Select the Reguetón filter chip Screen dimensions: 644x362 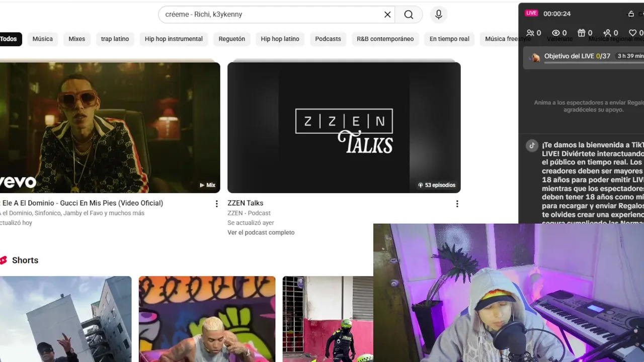tap(232, 39)
